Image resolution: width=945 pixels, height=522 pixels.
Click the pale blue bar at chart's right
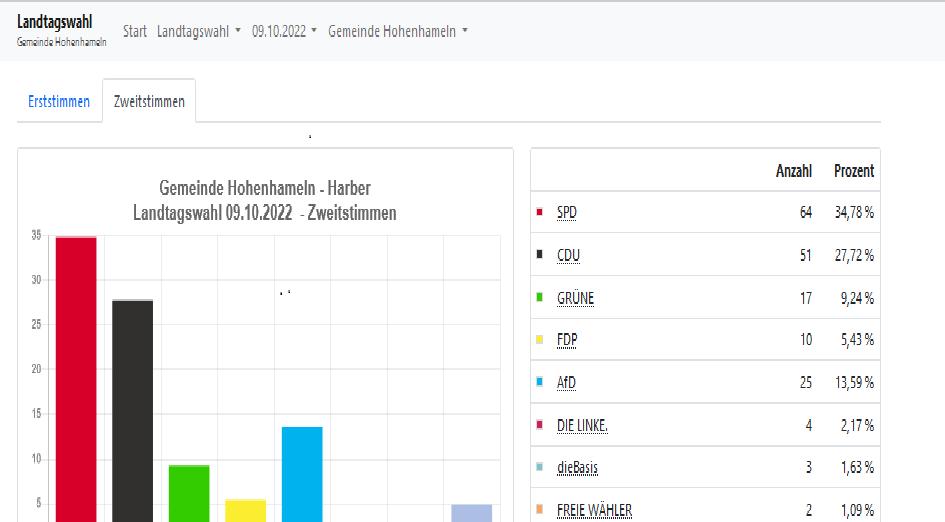click(472, 513)
